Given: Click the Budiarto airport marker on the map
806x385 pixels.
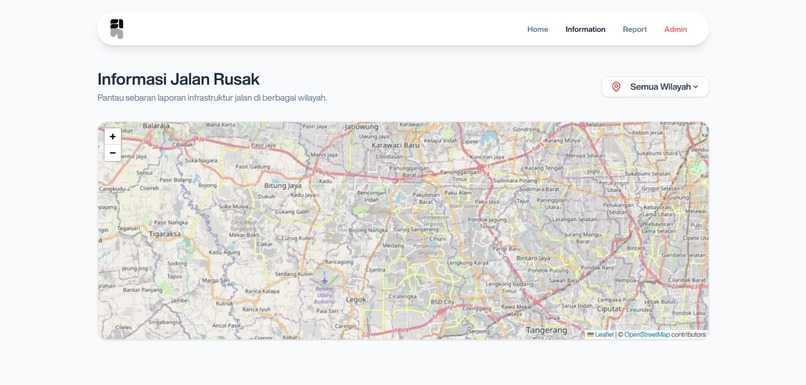Looking at the screenshot, I should coord(324,281).
